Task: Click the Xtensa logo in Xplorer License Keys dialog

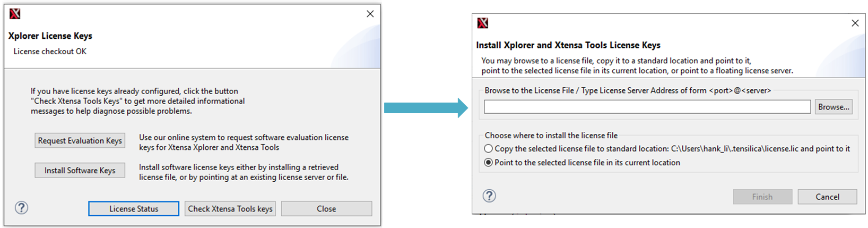Action: pyautogui.click(x=15, y=14)
